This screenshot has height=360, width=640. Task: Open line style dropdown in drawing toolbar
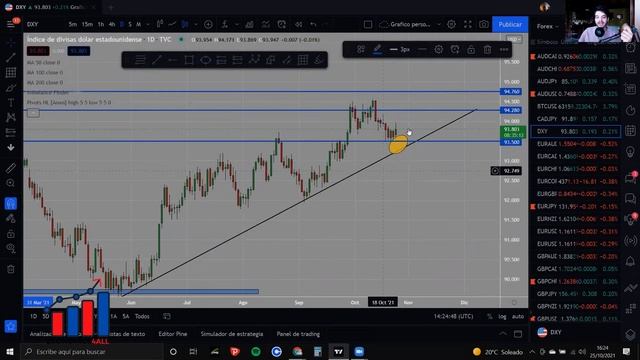[x=422, y=50]
